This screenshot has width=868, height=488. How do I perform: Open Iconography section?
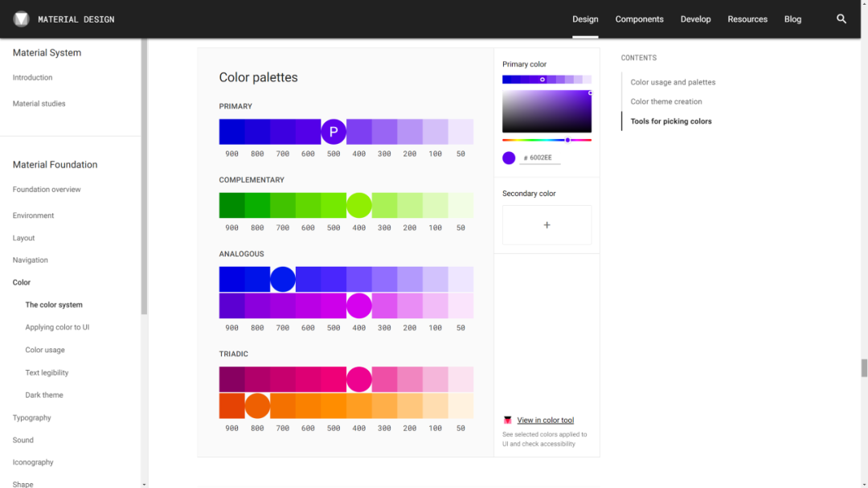pos(33,462)
